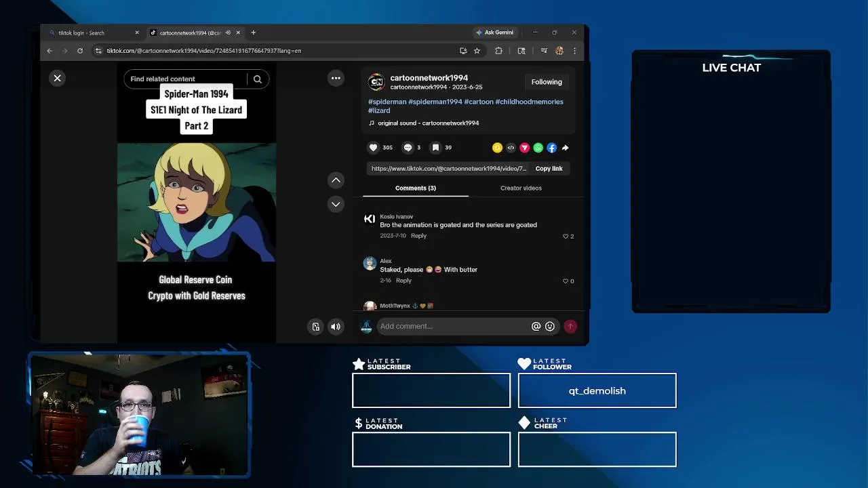This screenshot has width=868, height=488.
Task: Click the Spider-Man video frame
Action: (197, 202)
